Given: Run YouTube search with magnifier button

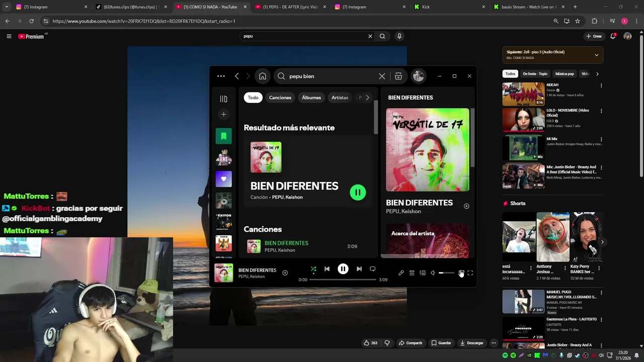Looking at the screenshot, I should click(382, 36).
